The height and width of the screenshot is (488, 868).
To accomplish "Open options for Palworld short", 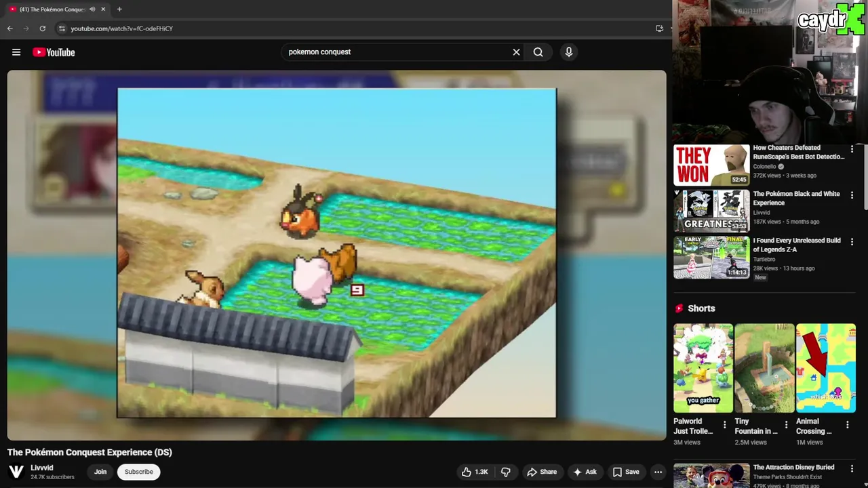I will tap(724, 425).
